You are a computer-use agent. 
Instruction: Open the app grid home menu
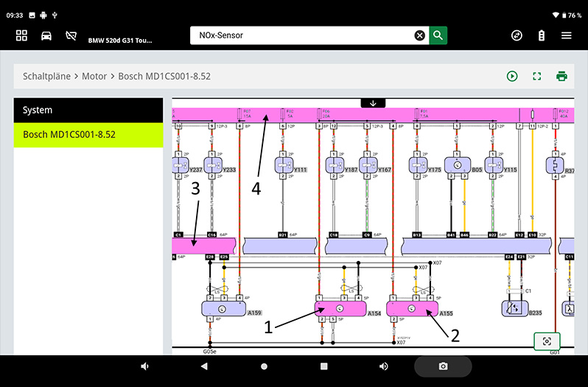coord(21,35)
